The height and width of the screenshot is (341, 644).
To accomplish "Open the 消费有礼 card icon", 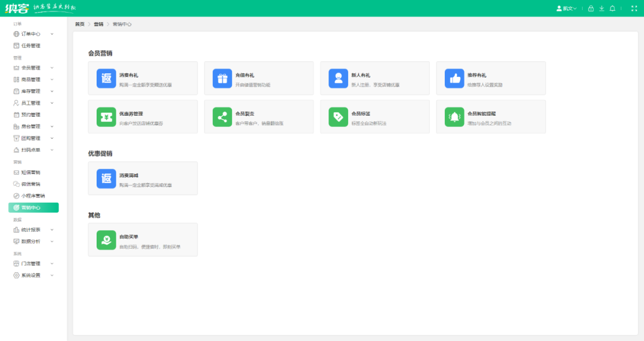I will point(106,79).
